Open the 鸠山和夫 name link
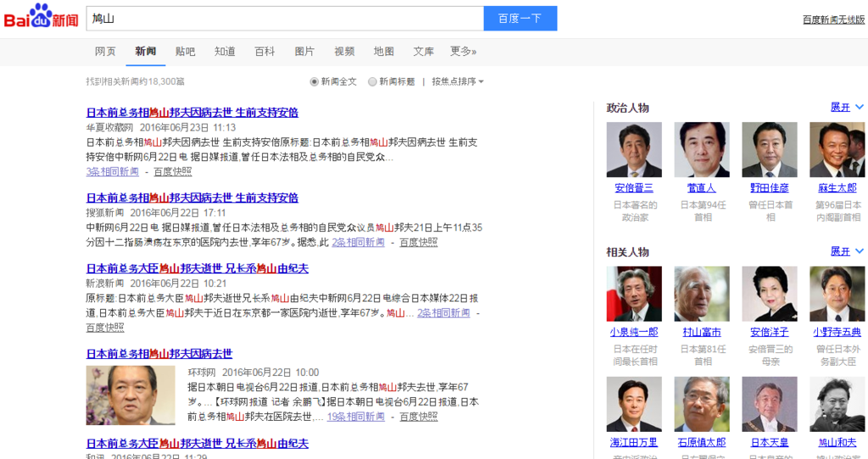Image resolution: width=868 pixels, height=459 pixels. (837, 442)
